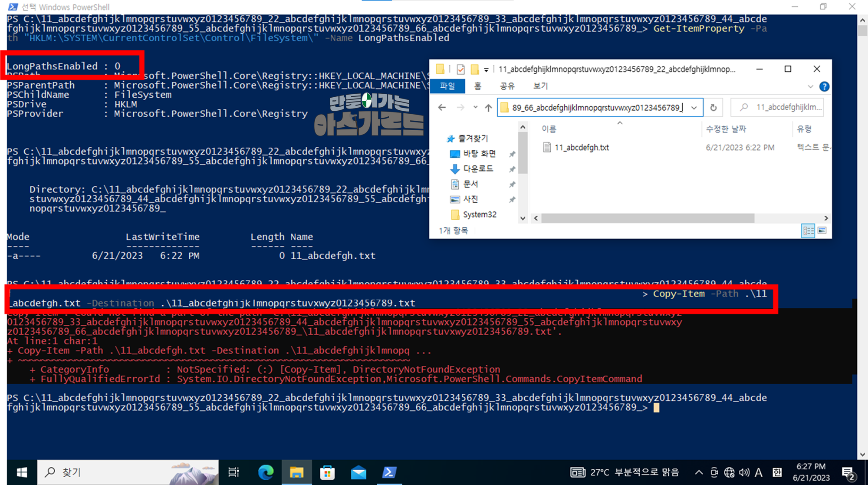This screenshot has width=868, height=485.
Task: Expand the Explorer ribbon chevron
Action: (x=810, y=86)
